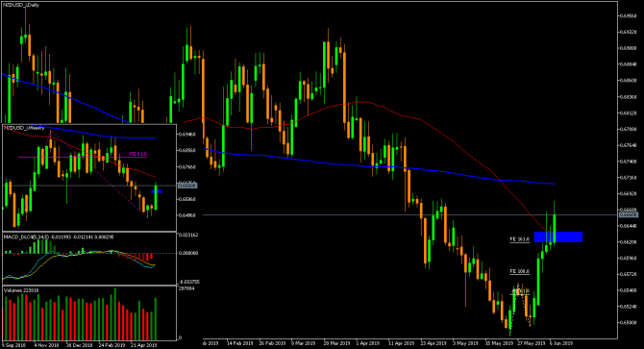The image size is (644, 349).
Task: Click the 287084 volume scale maximum label
Action: click(x=186, y=288)
